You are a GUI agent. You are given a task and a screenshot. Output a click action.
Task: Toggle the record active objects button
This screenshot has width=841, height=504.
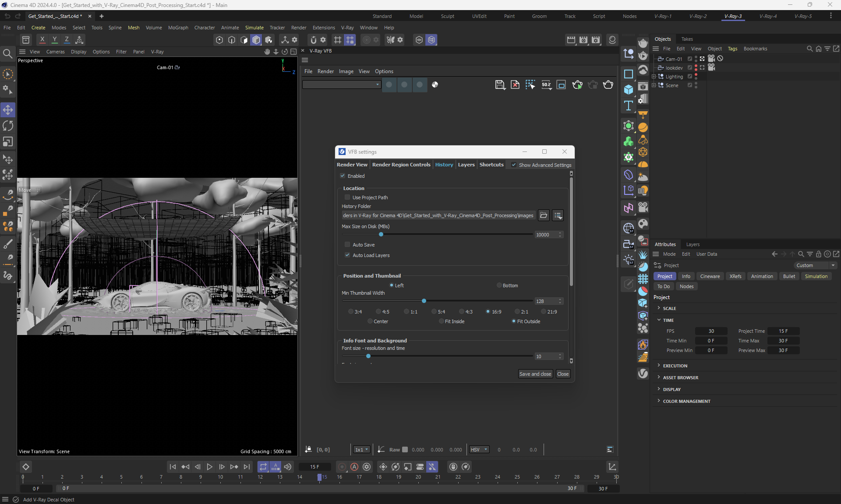342,467
